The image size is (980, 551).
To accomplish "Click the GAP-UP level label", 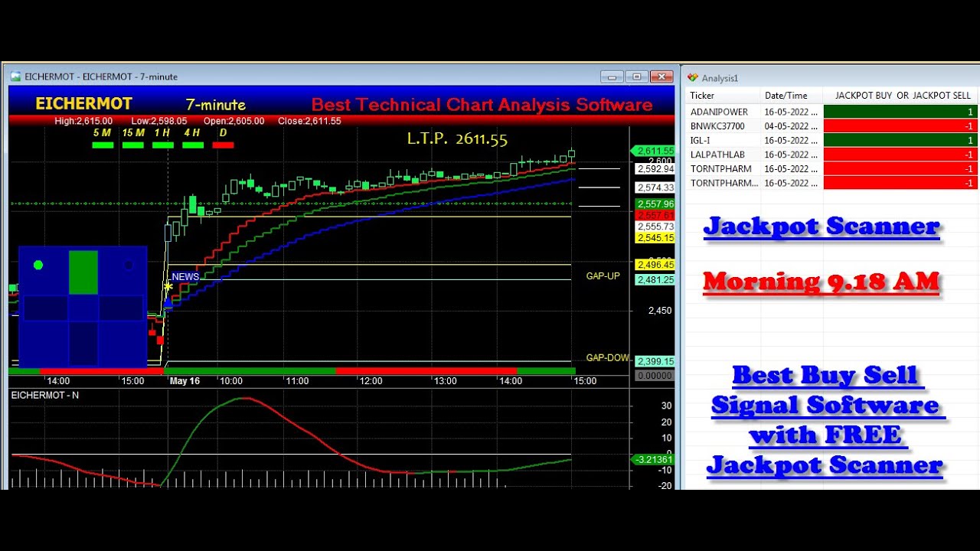I will point(603,275).
